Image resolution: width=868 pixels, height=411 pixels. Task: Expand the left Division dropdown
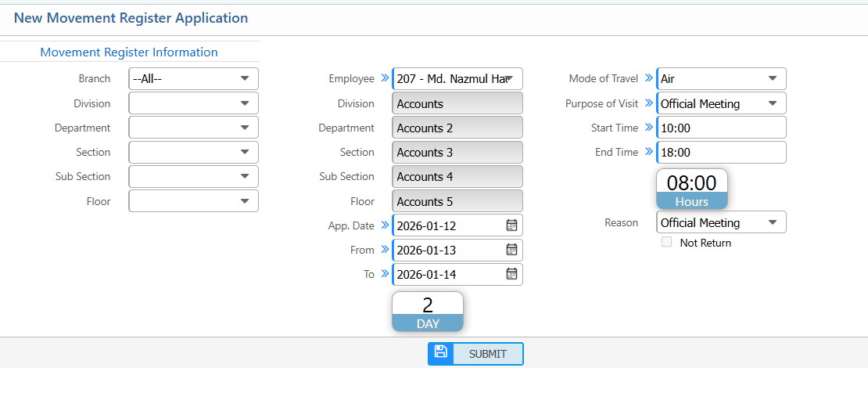point(193,103)
